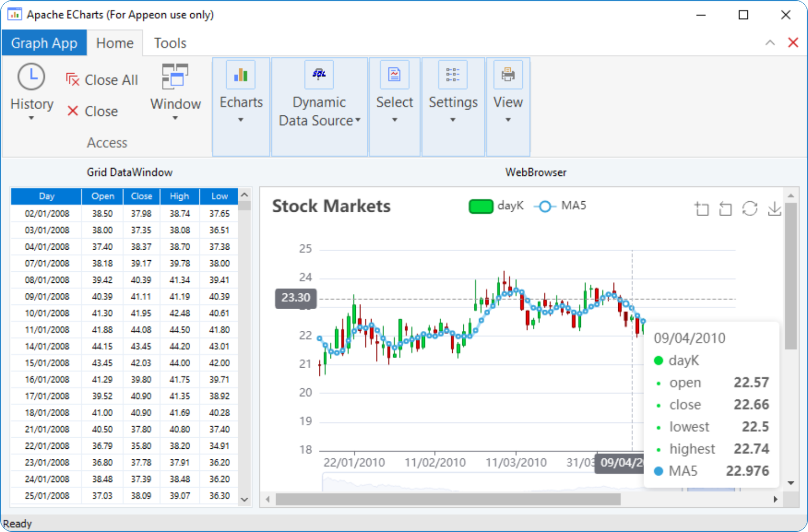
Task: Click the red Close X icon
Action: (73, 111)
